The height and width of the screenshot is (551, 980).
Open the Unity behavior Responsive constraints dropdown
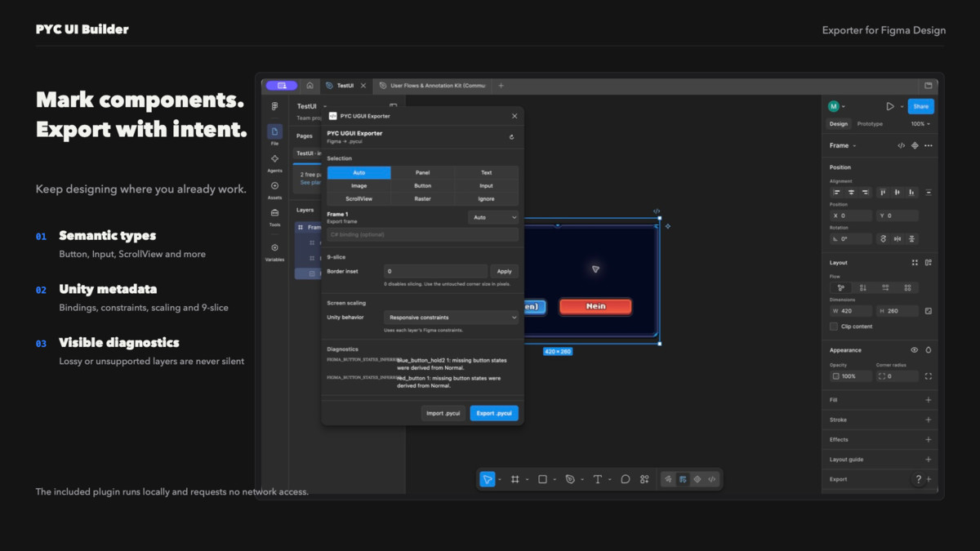[451, 317]
